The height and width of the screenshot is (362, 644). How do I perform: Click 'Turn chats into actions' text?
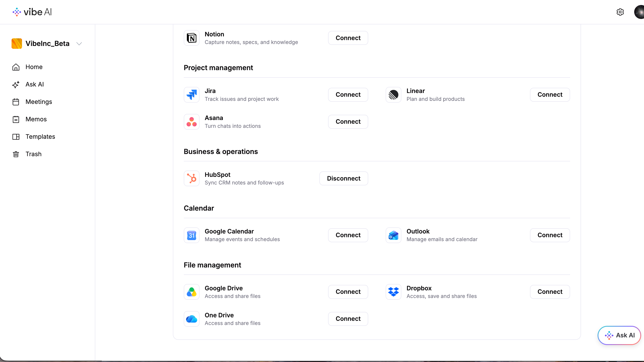pos(232,126)
